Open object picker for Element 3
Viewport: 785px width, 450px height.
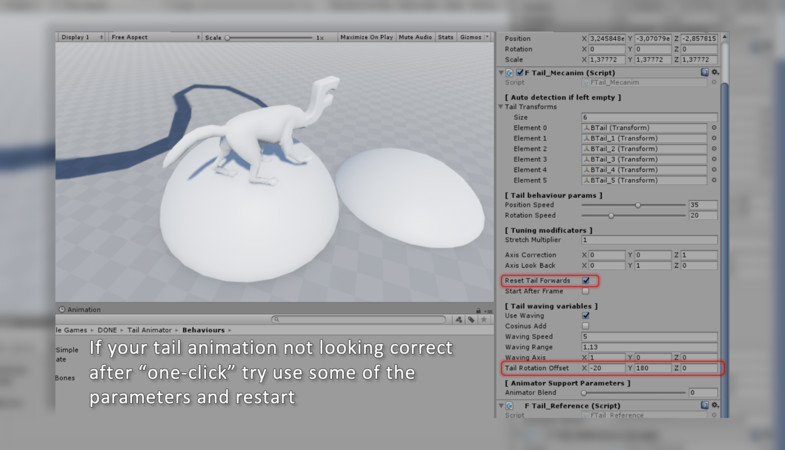pyautogui.click(x=714, y=159)
